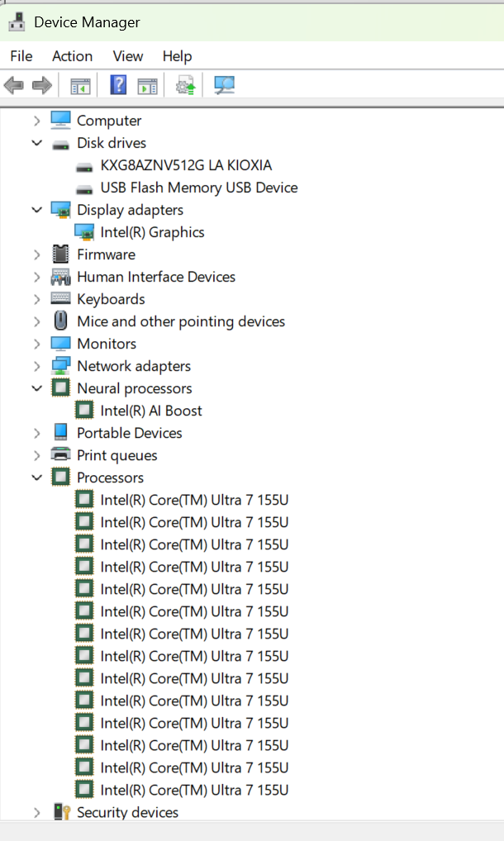Open the View menu
The image size is (504, 841).
coord(127,56)
